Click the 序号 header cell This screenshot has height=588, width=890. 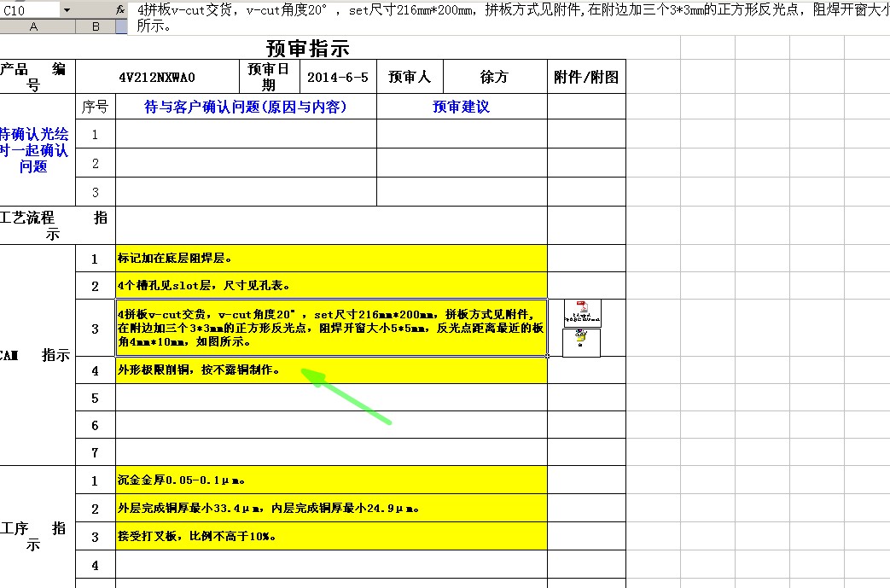coord(96,107)
